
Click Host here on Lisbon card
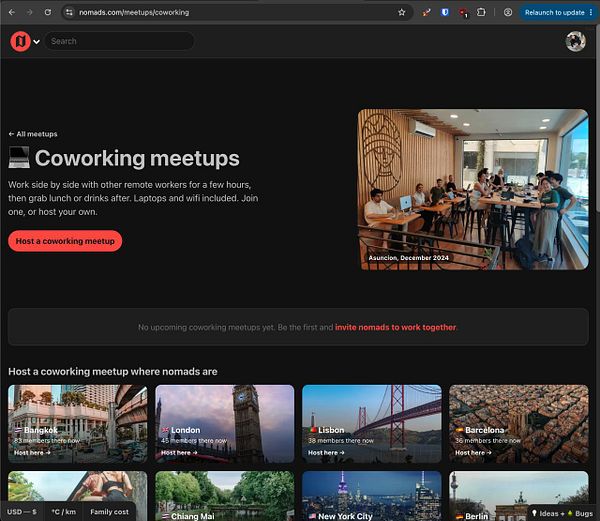pos(326,453)
